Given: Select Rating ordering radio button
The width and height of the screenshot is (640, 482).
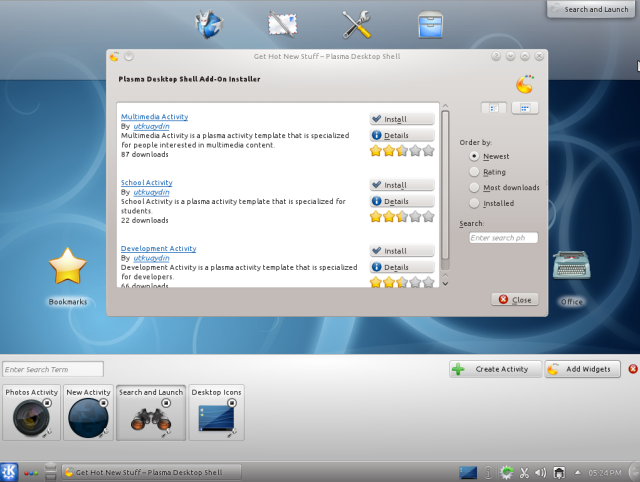Looking at the screenshot, I should (x=474, y=172).
